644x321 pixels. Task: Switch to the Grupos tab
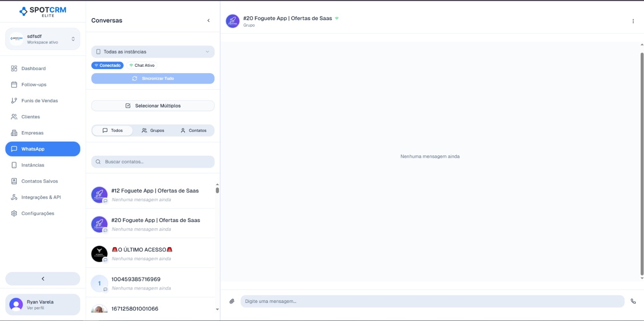(x=153, y=130)
